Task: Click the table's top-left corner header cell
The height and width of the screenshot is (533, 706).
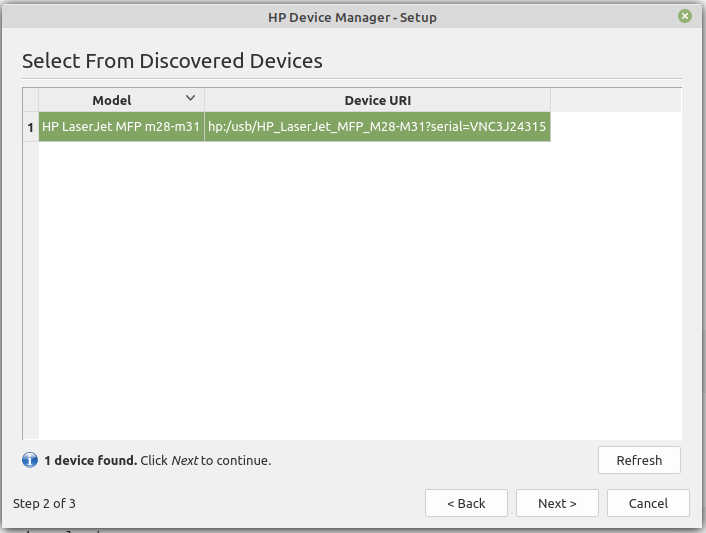Action: [31, 100]
